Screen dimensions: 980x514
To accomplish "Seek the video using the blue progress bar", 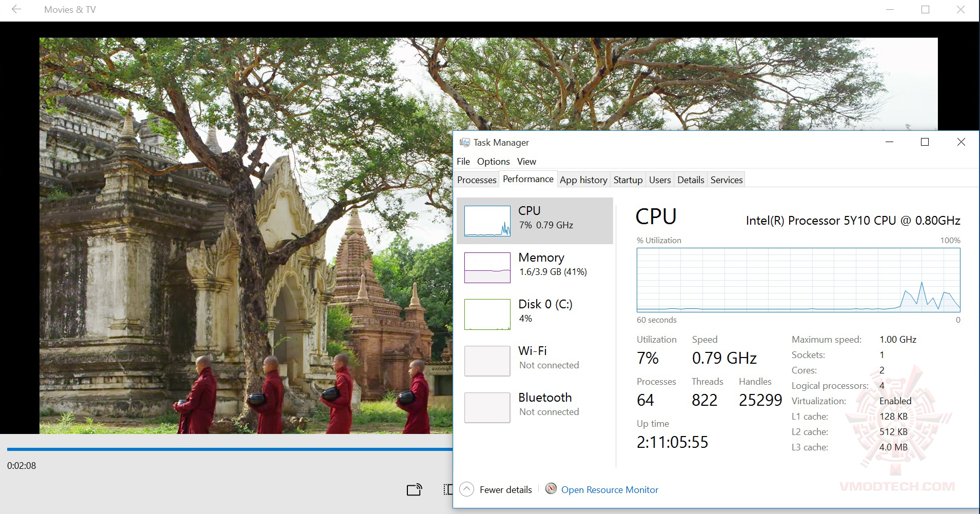I will tap(229, 449).
